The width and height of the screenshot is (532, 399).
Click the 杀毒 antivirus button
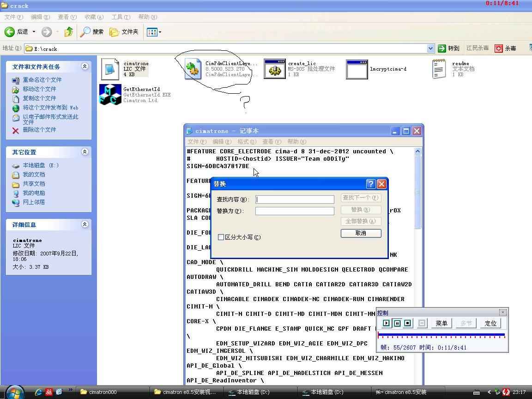click(x=506, y=48)
